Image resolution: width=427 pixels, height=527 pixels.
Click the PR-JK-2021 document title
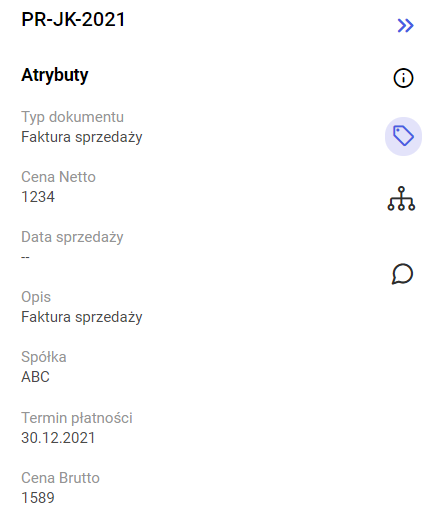[73, 19]
